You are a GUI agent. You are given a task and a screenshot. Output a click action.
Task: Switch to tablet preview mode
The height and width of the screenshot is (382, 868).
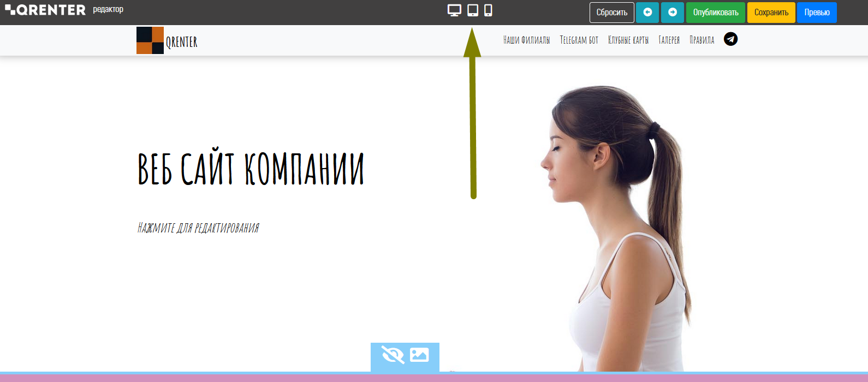click(473, 10)
